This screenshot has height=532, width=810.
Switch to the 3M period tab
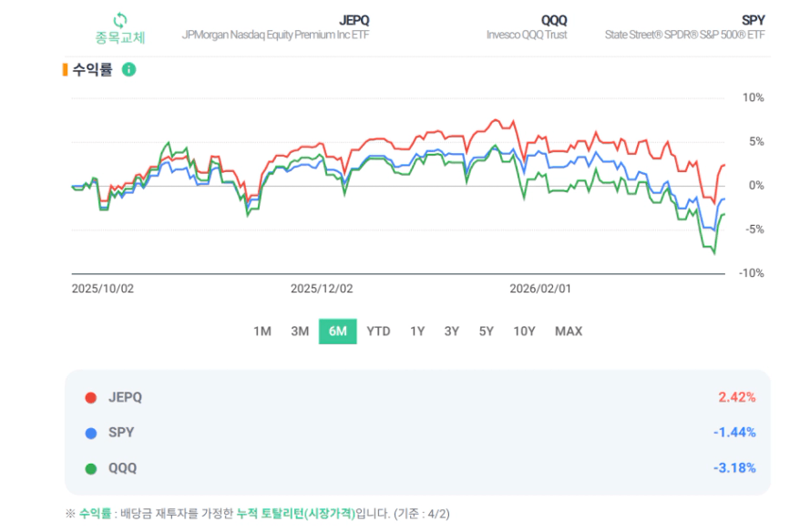[x=300, y=331]
